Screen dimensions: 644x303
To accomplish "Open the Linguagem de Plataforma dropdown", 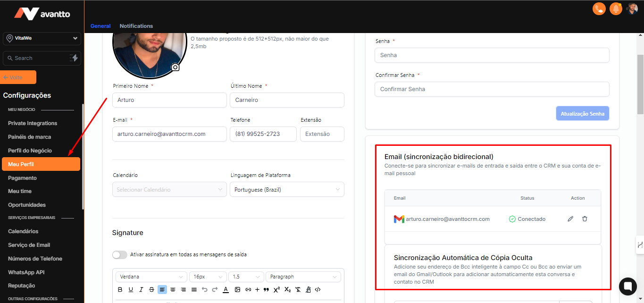I will (x=287, y=190).
